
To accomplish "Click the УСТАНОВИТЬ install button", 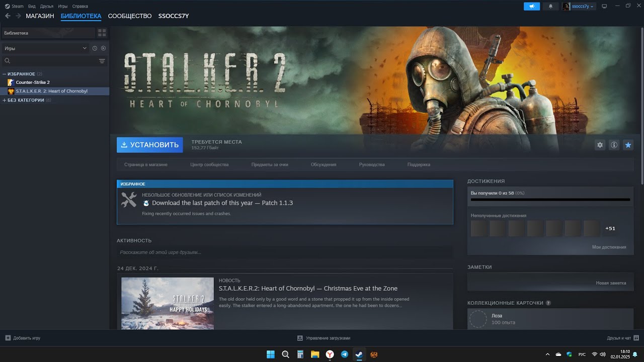I will click(x=149, y=145).
